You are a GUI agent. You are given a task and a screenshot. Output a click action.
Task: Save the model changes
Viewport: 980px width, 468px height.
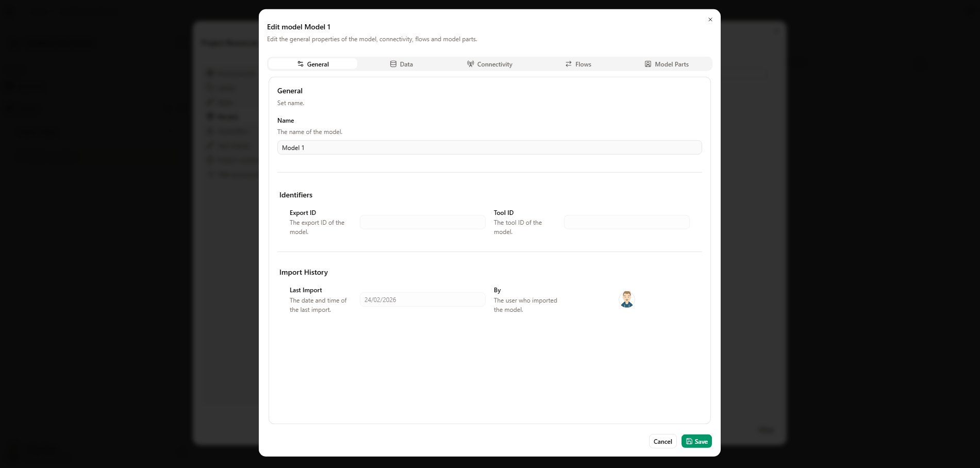click(696, 441)
